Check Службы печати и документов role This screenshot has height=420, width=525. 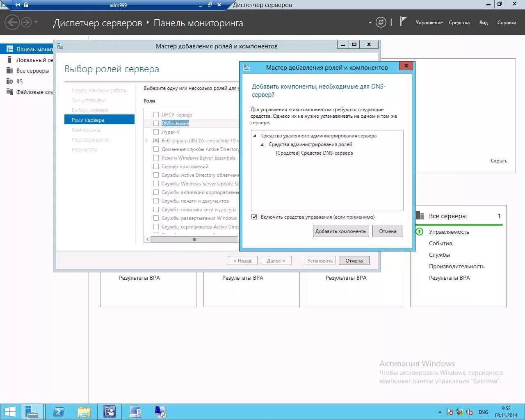click(156, 201)
